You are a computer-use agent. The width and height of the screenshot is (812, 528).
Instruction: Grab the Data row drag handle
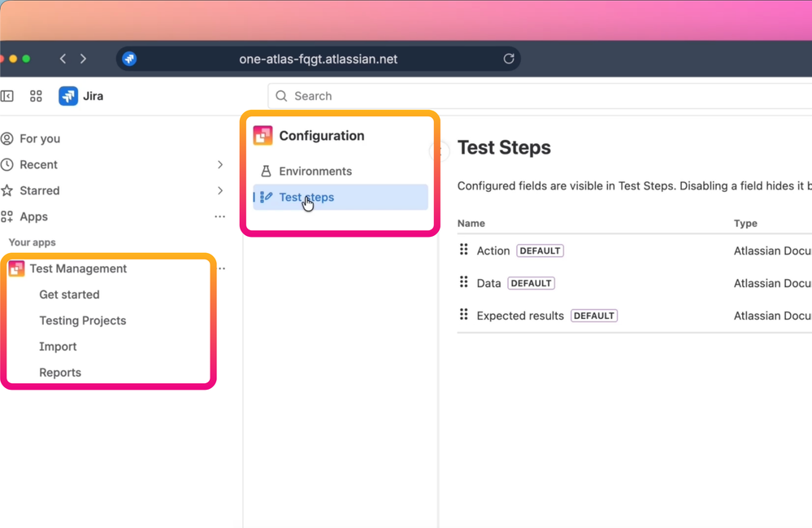pos(464,282)
